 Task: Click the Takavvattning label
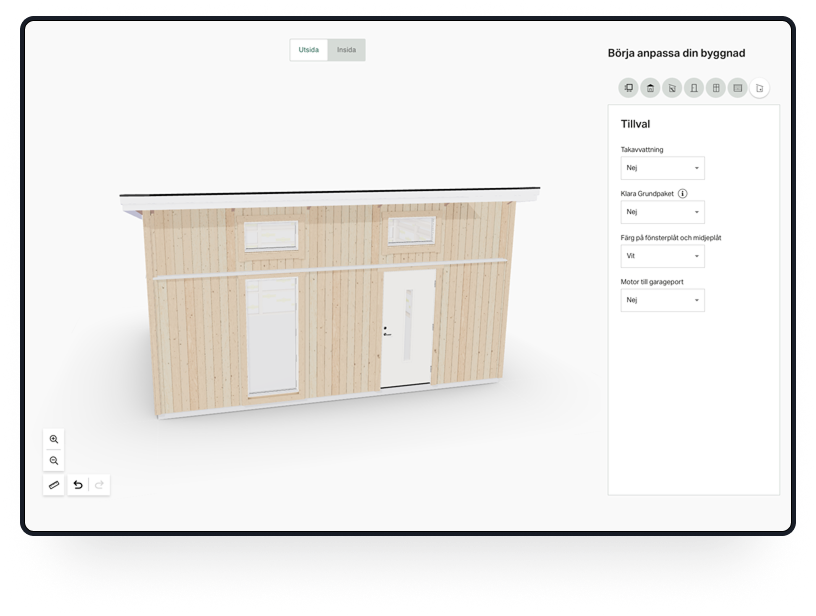[642, 150]
